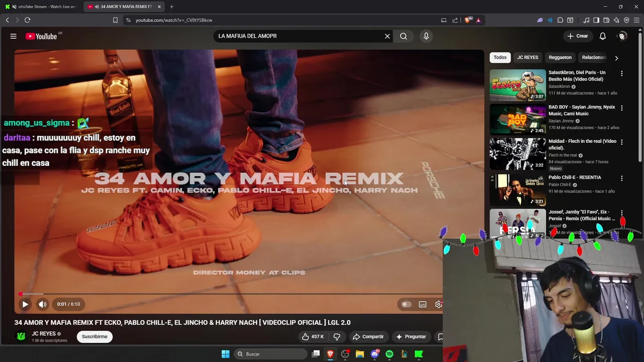Toggle the browser sidebar panel
The width and height of the screenshot is (644, 362).
596,20
